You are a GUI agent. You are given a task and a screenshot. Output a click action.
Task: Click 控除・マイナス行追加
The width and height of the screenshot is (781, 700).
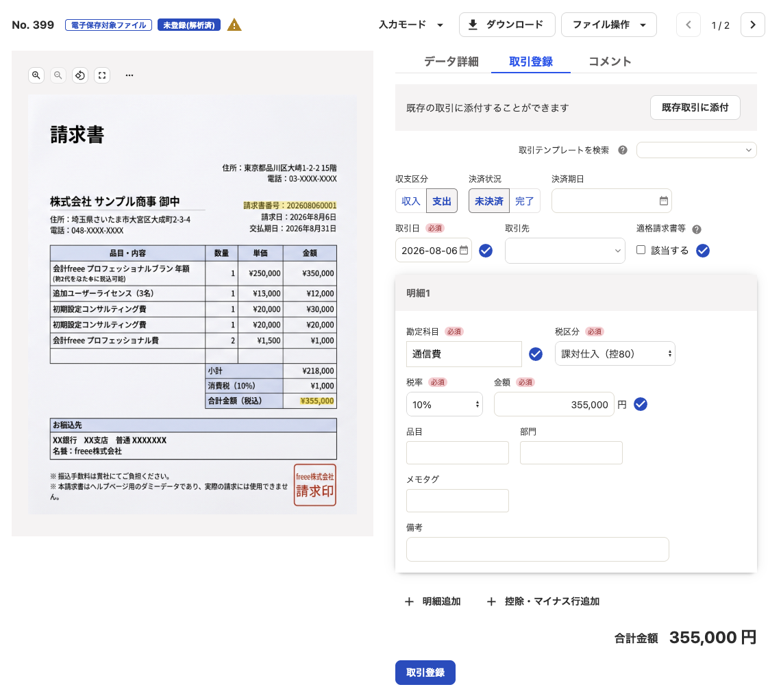pyautogui.click(x=543, y=601)
